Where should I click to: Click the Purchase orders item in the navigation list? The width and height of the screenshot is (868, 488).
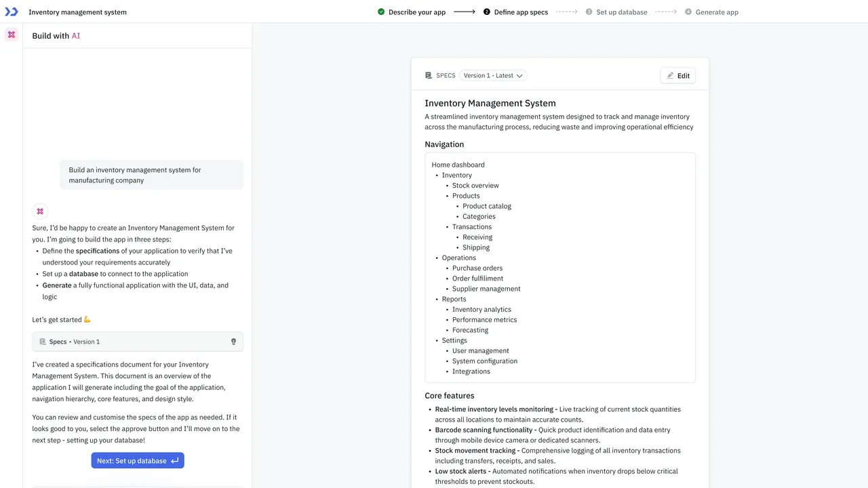coord(477,268)
